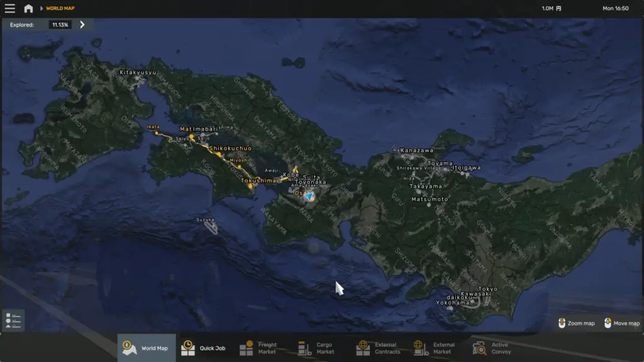Click the Cargo Market icon

pyautogui.click(x=304, y=348)
